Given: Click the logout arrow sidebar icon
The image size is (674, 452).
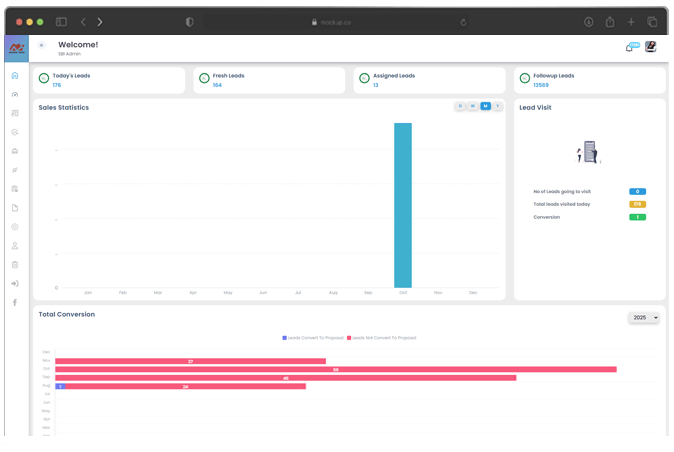Looking at the screenshot, I should point(15,284).
